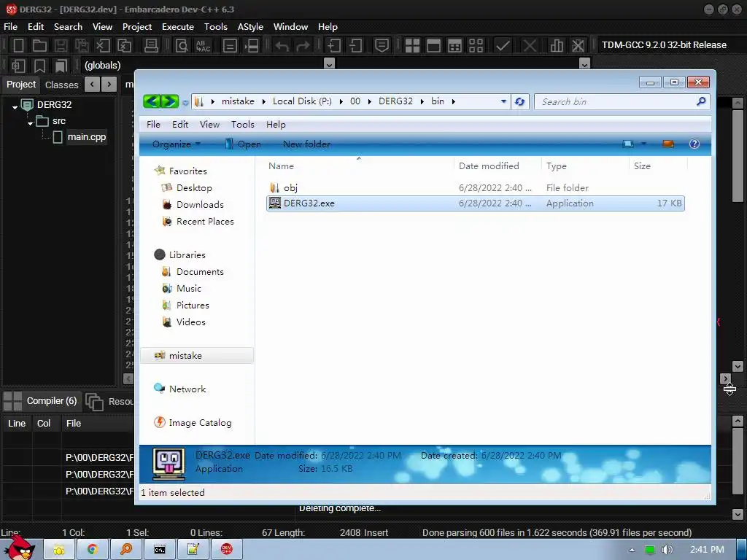747x560 pixels.
Task: Click Image Catalog in the navigation pane
Action: click(x=200, y=422)
